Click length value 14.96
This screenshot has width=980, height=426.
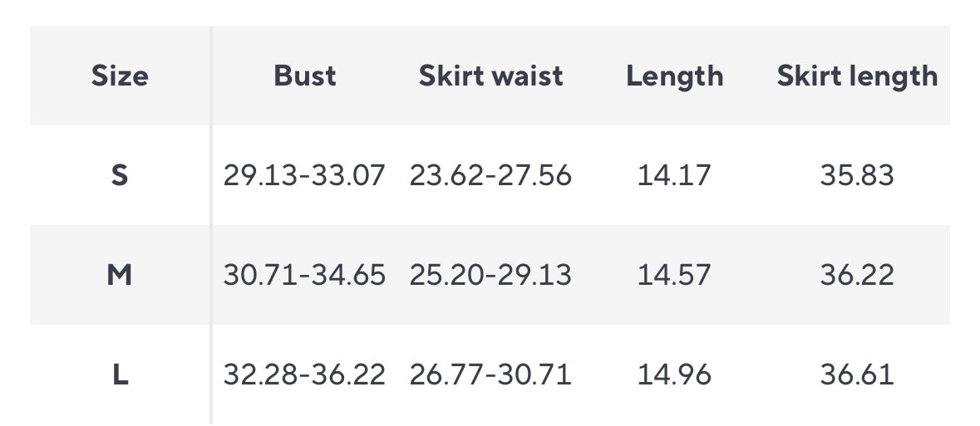(674, 375)
